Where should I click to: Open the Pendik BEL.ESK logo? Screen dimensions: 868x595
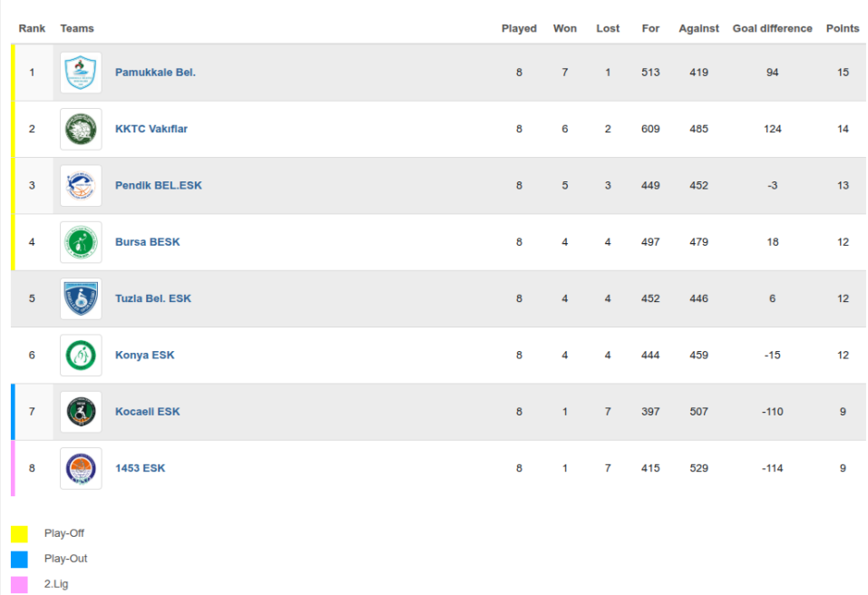(81, 186)
